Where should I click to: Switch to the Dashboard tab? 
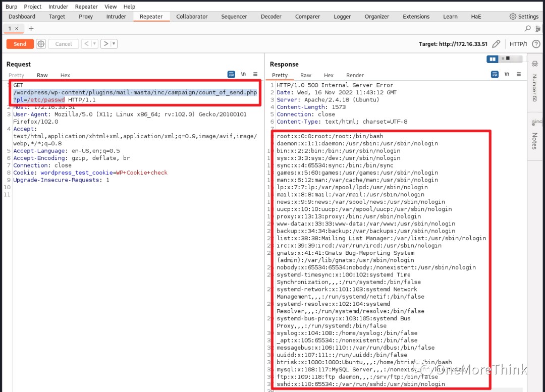[22, 16]
